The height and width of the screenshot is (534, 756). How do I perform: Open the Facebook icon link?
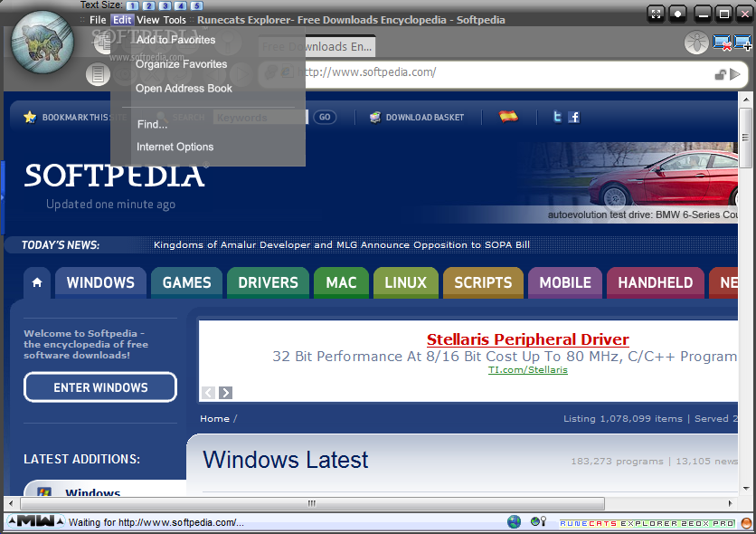[573, 117]
